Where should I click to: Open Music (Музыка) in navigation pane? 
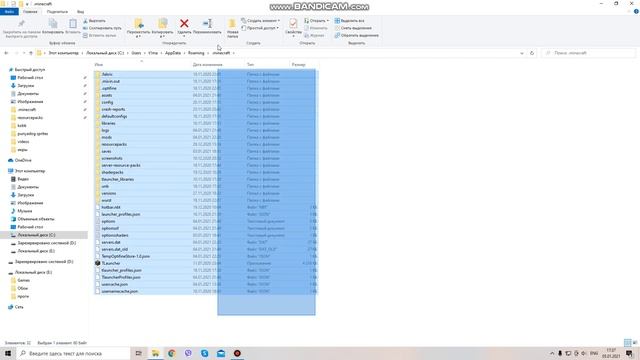[22, 211]
